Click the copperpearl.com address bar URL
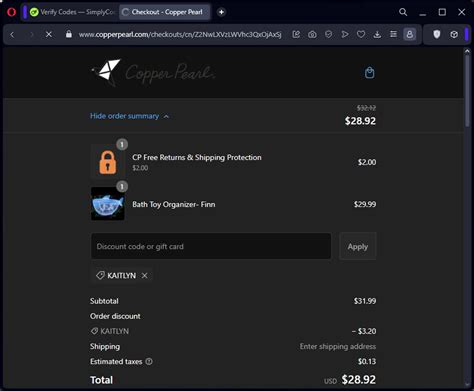 click(180, 34)
